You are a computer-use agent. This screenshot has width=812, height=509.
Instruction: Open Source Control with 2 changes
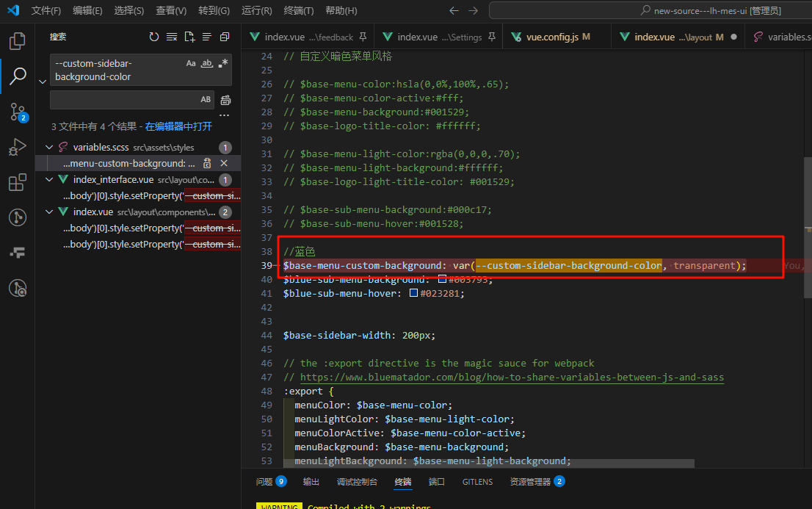(18, 112)
